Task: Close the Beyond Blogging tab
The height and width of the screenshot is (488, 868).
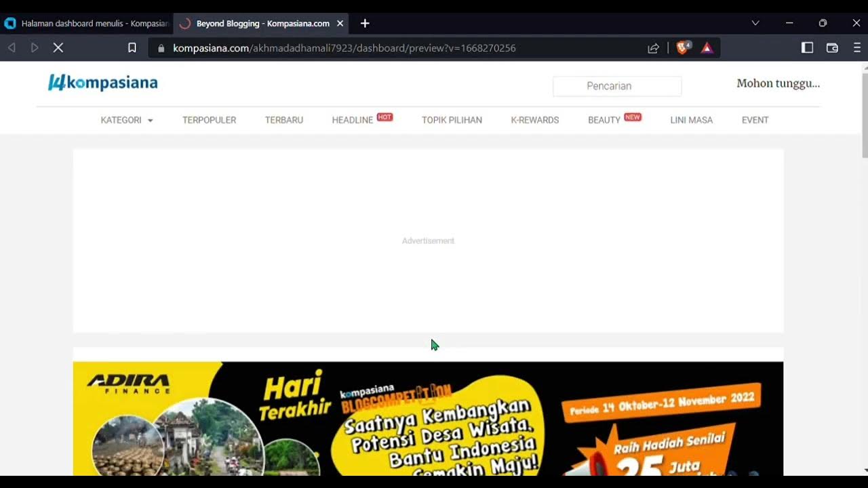Action: pos(340,23)
